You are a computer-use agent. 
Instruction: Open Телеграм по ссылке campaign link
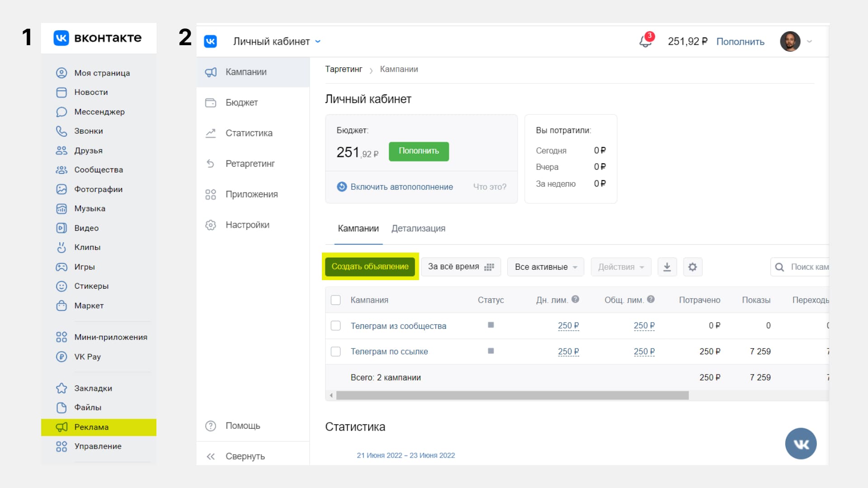click(x=389, y=352)
